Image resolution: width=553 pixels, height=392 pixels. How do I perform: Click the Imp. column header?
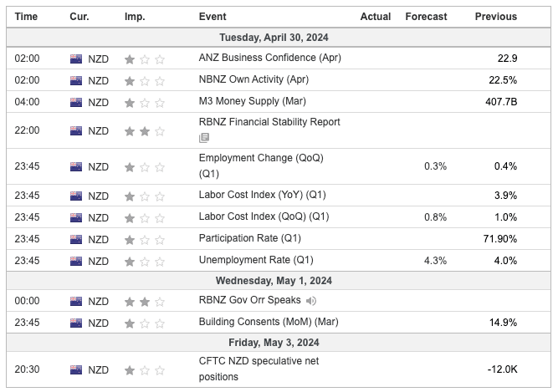click(134, 17)
